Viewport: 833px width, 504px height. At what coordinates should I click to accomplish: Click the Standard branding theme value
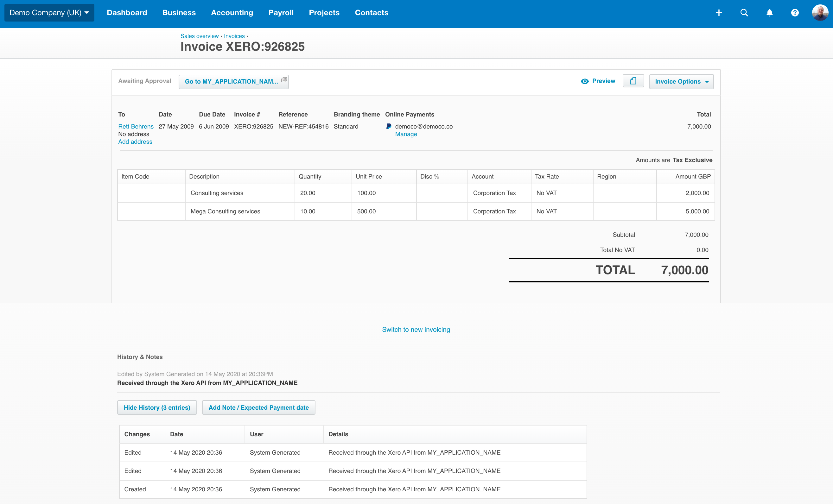point(346,126)
